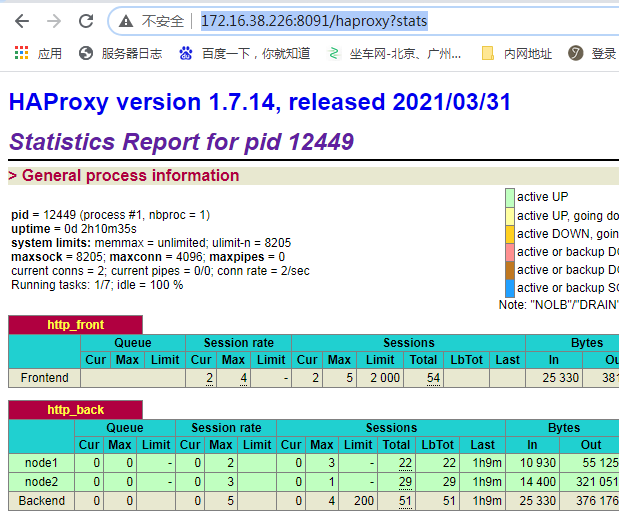
Task: Click the Frontend sessions Limit value 2 000
Action: (x=385, y=378)
